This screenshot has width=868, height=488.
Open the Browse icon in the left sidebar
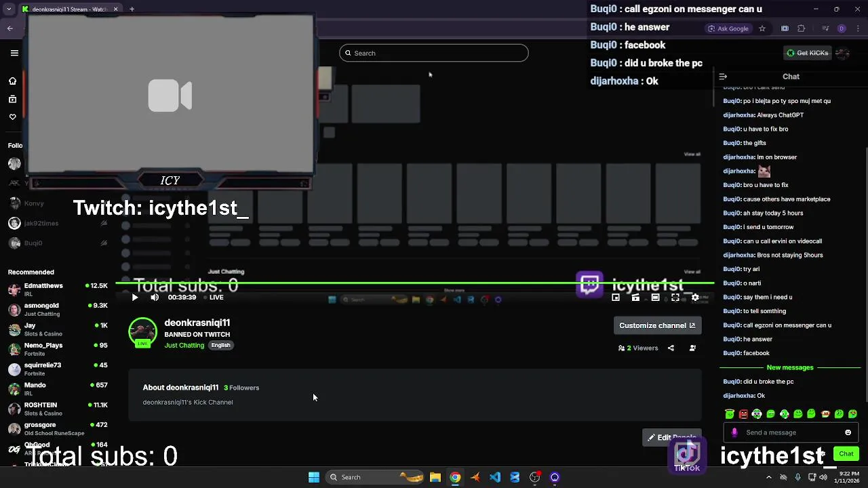point(12,99)
